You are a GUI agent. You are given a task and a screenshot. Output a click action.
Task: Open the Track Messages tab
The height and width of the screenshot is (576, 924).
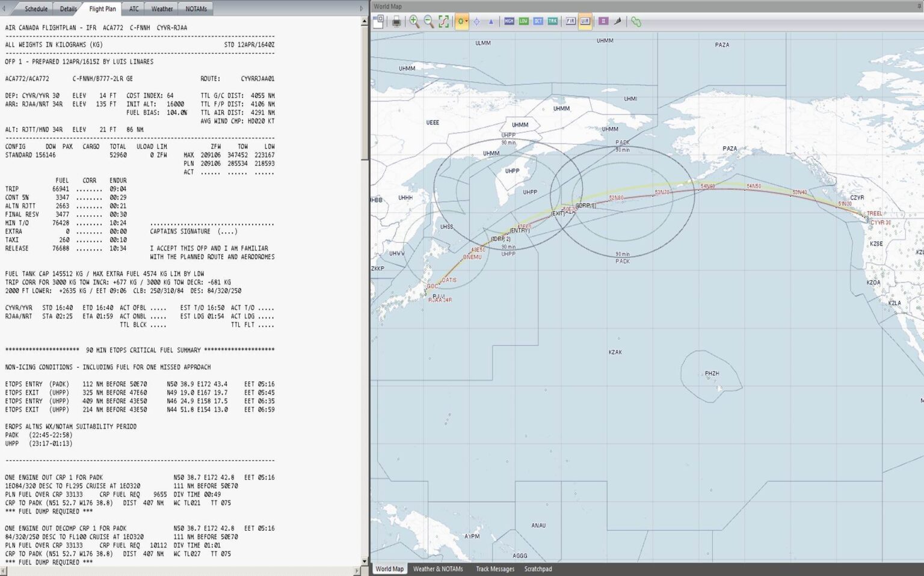[494, 569]
